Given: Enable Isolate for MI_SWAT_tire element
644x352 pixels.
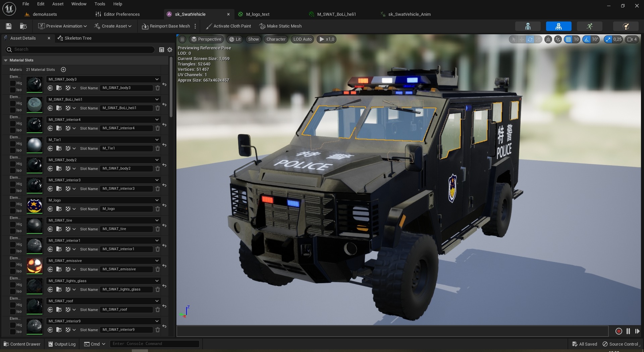Looking at the screenshot, I should (x=12, y=231).
